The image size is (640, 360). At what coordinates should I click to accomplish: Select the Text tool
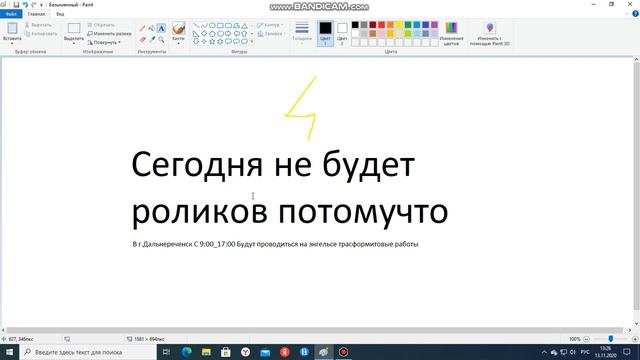[x=162, y=29]
